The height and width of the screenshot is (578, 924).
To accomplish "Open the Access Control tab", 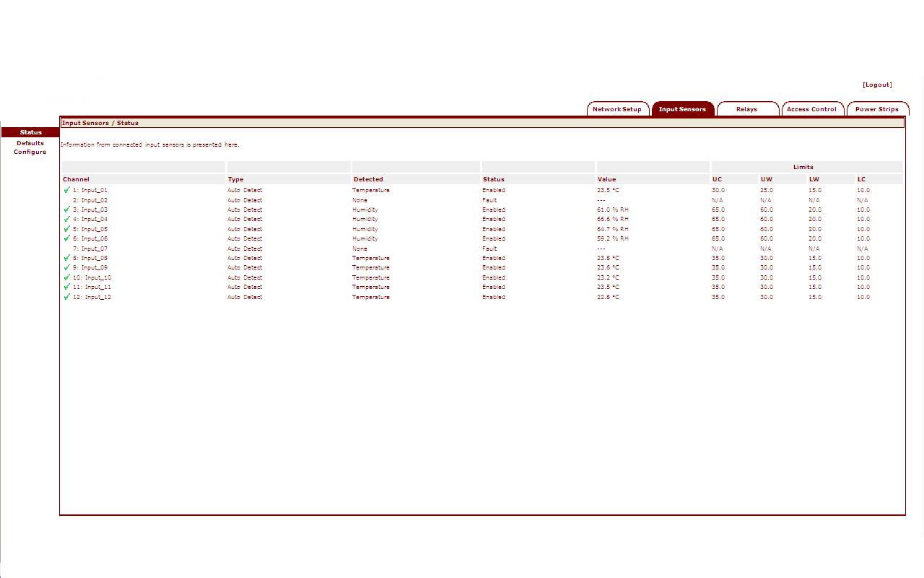I will tap(811, 109).
